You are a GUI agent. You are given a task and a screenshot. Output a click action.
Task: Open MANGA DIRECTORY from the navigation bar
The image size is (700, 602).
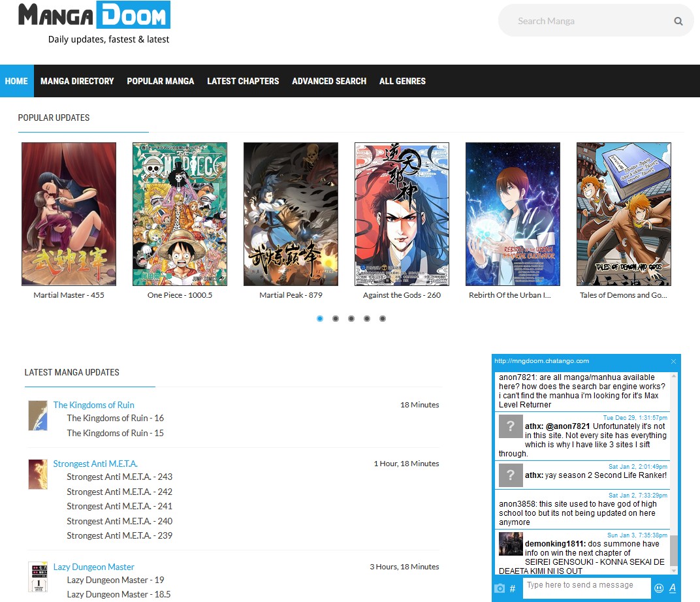[77, 81]
